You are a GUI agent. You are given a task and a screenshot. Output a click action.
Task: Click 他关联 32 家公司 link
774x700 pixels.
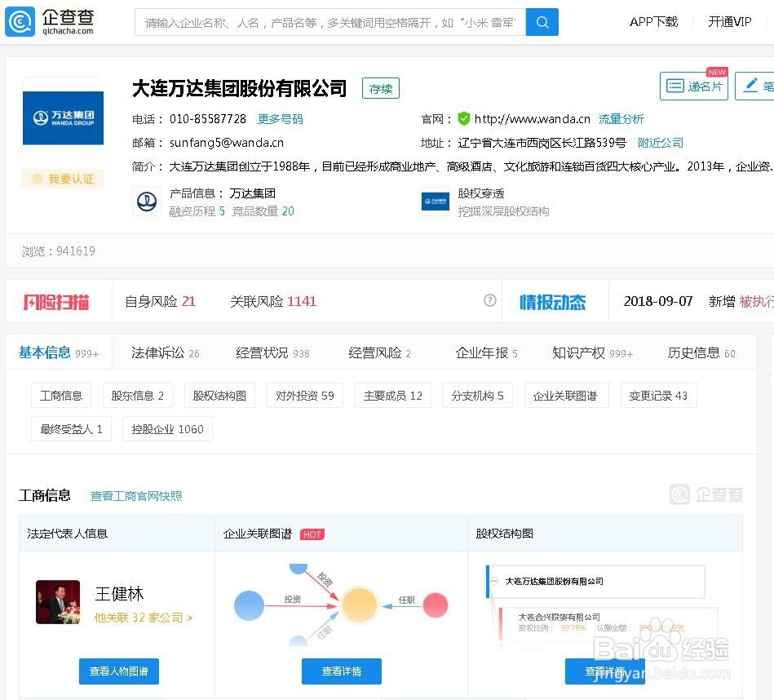point(144,618)
